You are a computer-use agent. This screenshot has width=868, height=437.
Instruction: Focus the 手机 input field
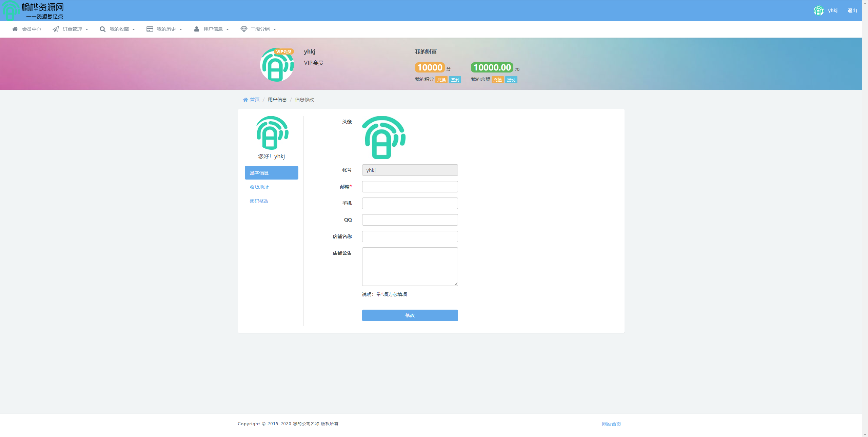click(x=410, y=203)
